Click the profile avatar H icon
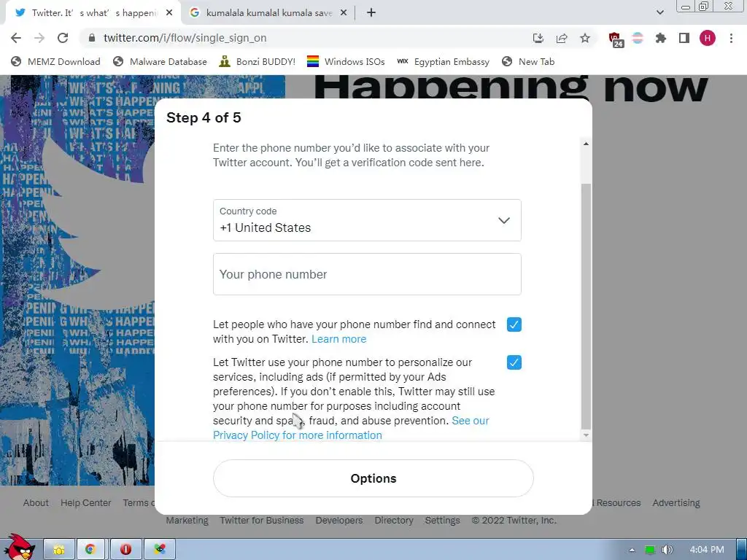The image size is (747, 560). pos(708,38)
